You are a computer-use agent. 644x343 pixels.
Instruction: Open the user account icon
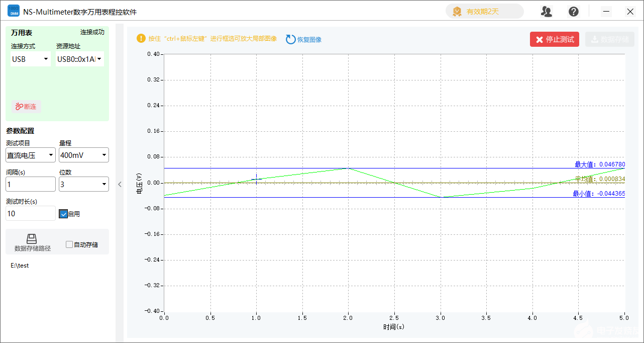(x=547, y=12)
